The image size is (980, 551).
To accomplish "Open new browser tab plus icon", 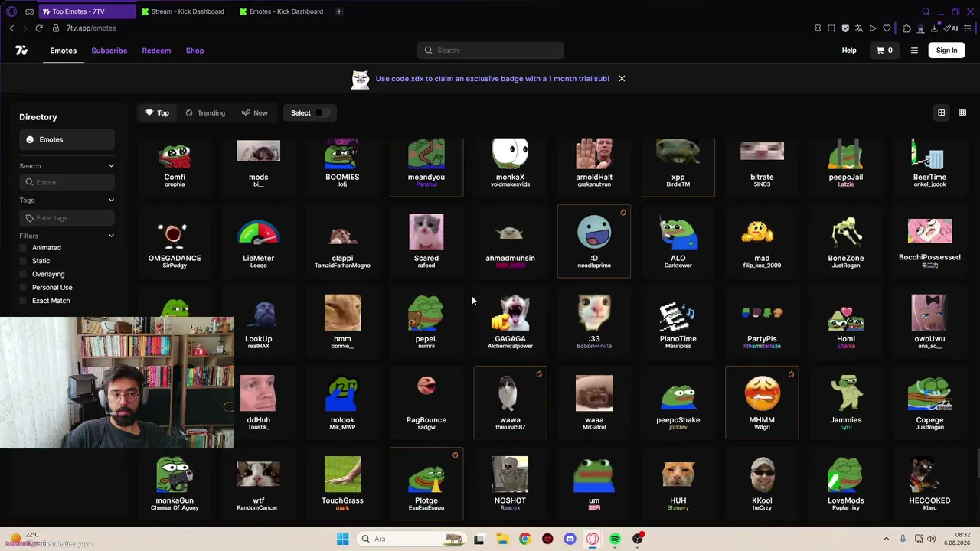I will tap(338, 11).
